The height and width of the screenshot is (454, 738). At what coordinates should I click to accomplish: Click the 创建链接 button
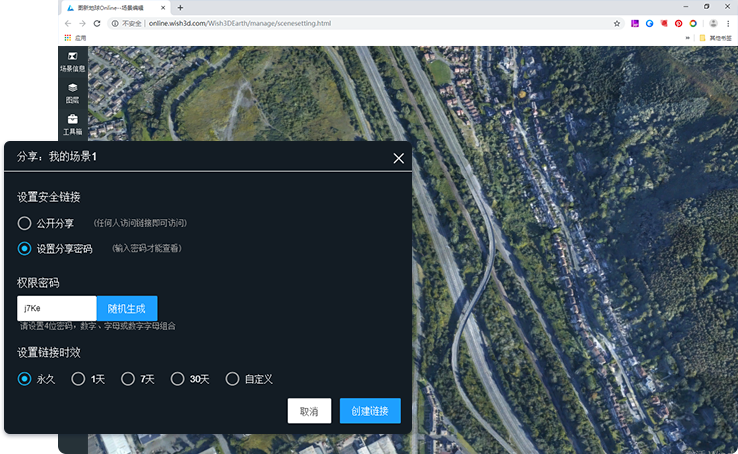coord(370,411)
